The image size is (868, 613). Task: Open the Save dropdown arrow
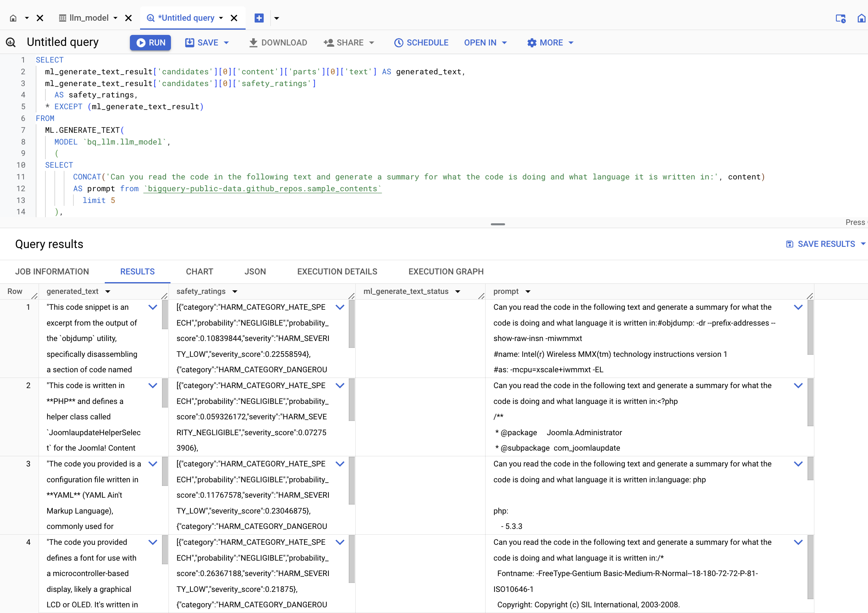pyautogui.click(x=226, y=43)
